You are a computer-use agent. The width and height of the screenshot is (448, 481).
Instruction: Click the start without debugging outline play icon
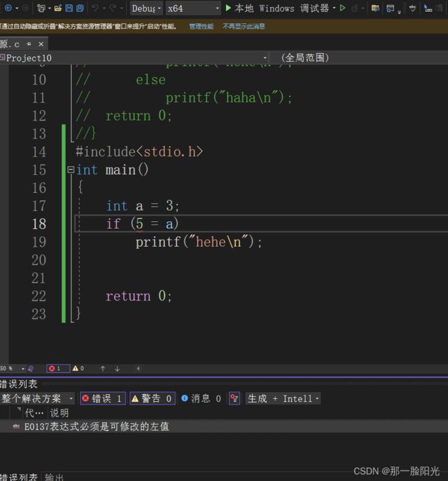pyautogui.click(x=343, y=8)
